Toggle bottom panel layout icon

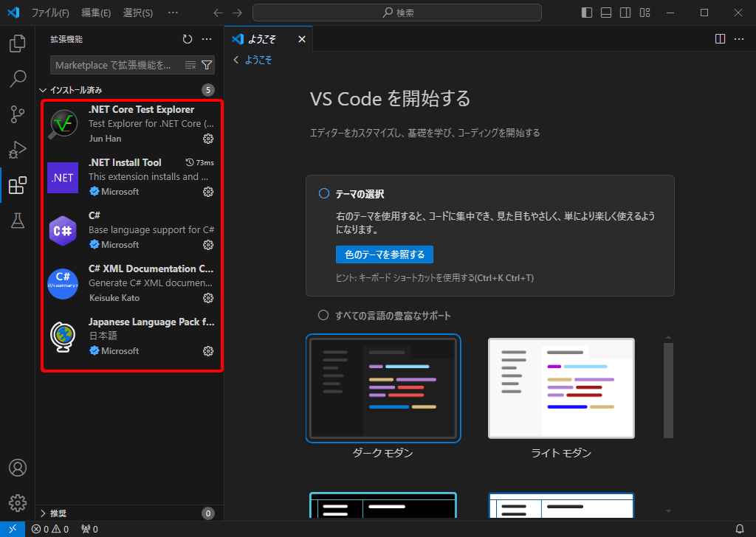point(606,13)
